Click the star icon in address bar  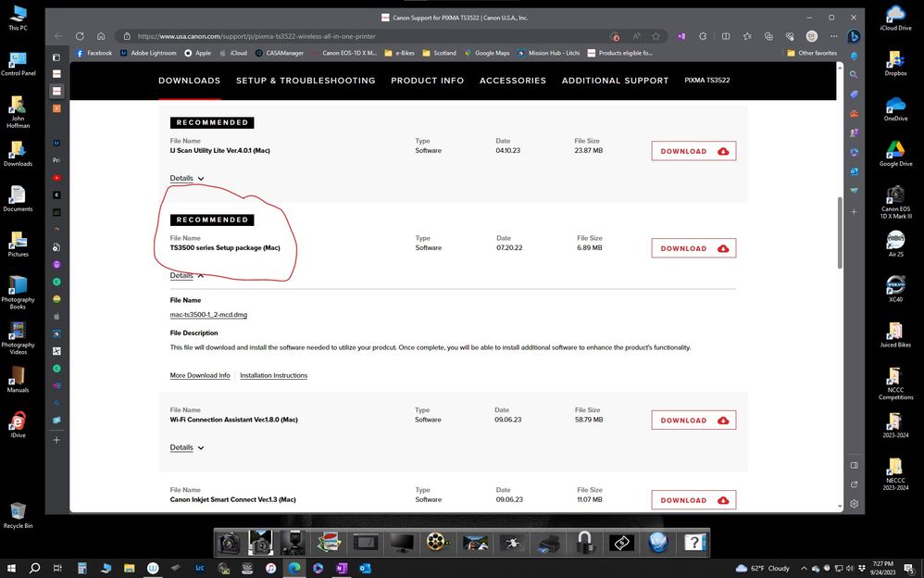coord(656,36)
